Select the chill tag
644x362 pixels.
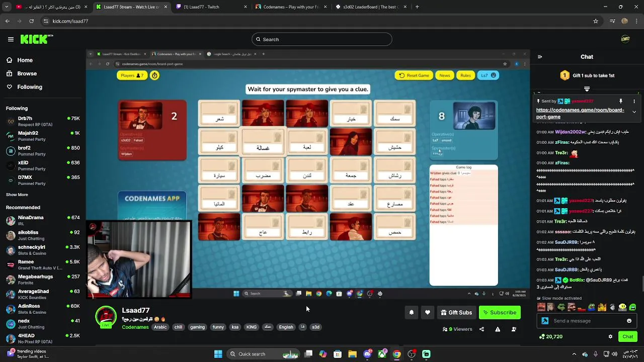pos(179,327)
